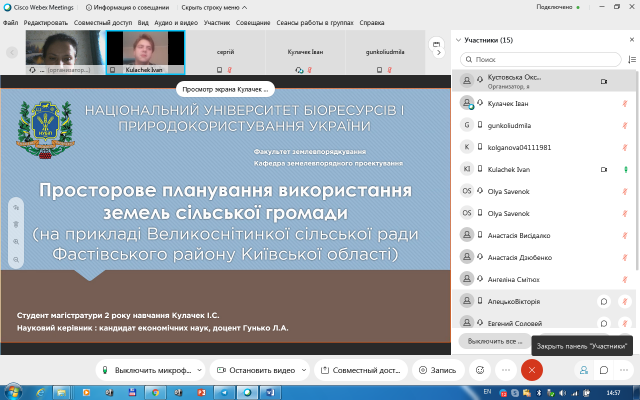Click the participants panel icon

(584, 369)
